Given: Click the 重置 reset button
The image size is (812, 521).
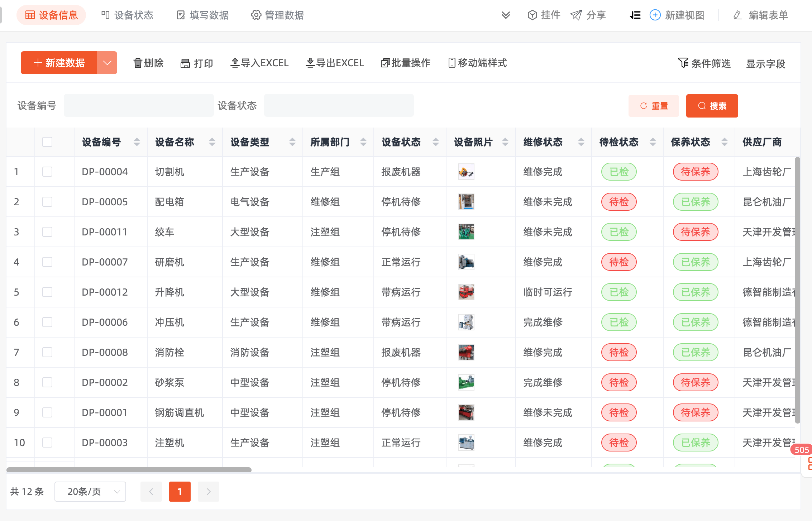Looking at the screenshot, I should (x=654, y=106).
